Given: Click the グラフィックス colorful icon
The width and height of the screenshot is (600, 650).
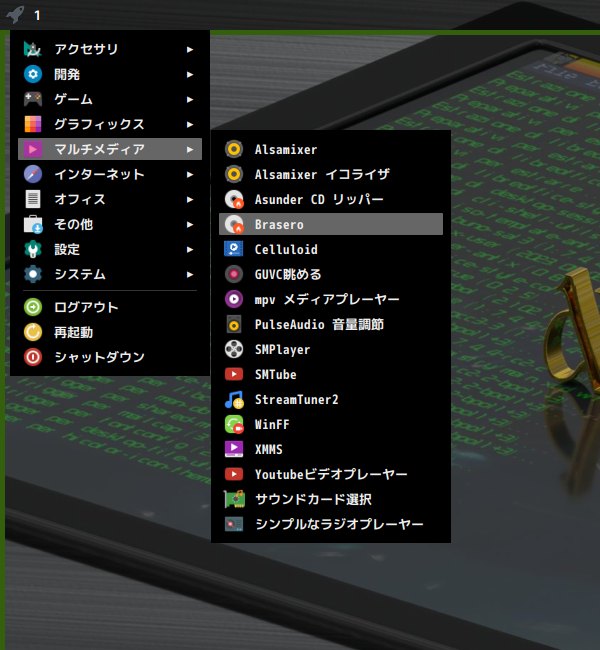Looking at the screenshot, I should tap(33, 124).
